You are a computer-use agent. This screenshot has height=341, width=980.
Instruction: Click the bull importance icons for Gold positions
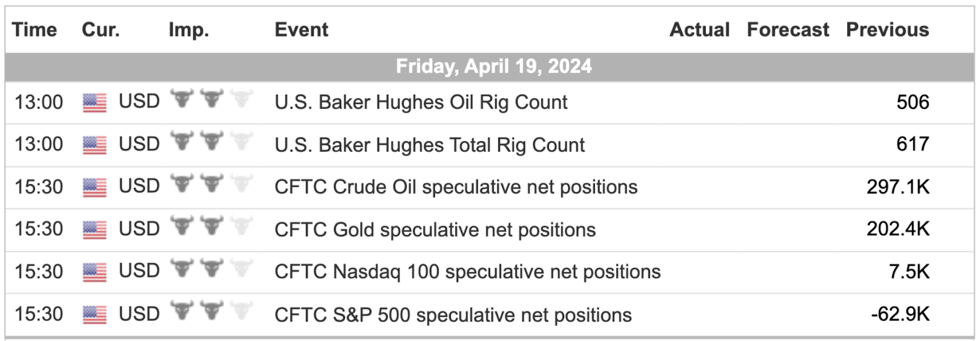[211, 225]
